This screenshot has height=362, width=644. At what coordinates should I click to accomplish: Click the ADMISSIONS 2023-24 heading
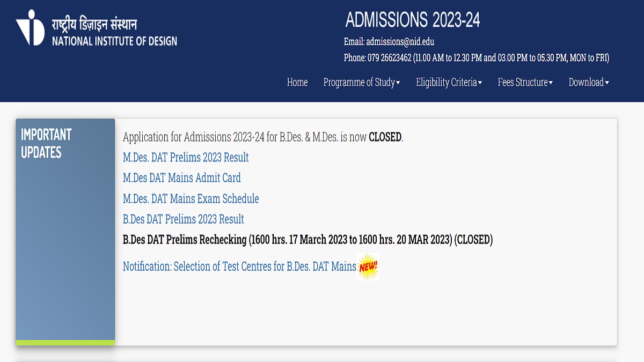(x=412, y=20)
